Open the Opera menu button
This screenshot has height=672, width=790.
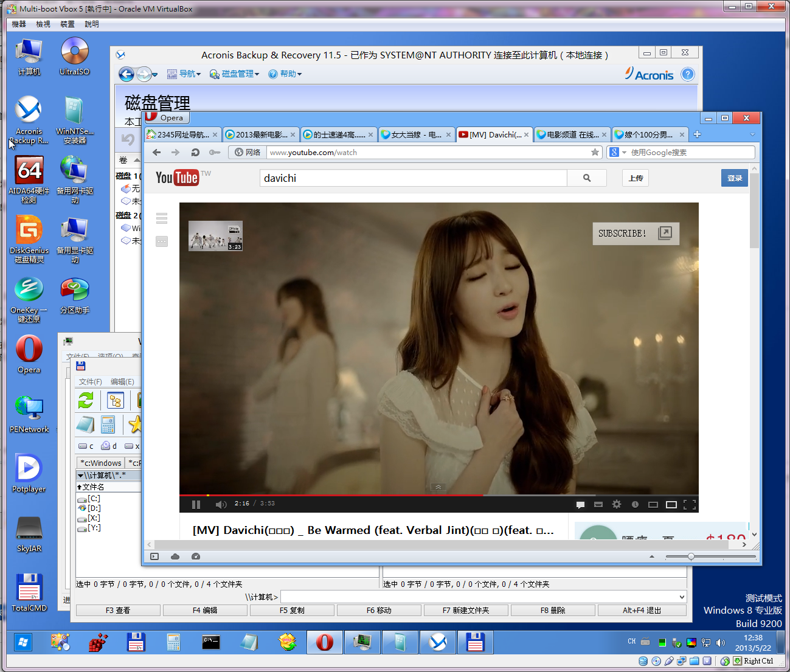tap(167, 117)
